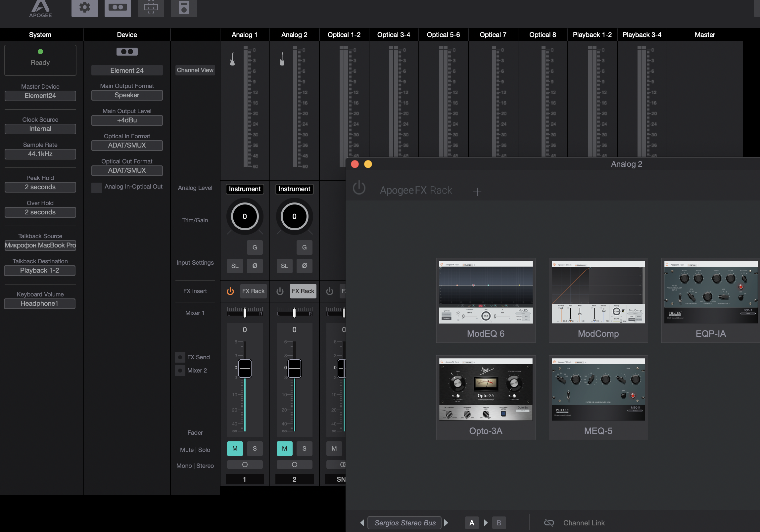Mute Analog 2 channel

pyautogui.click(x=285, y=449)
